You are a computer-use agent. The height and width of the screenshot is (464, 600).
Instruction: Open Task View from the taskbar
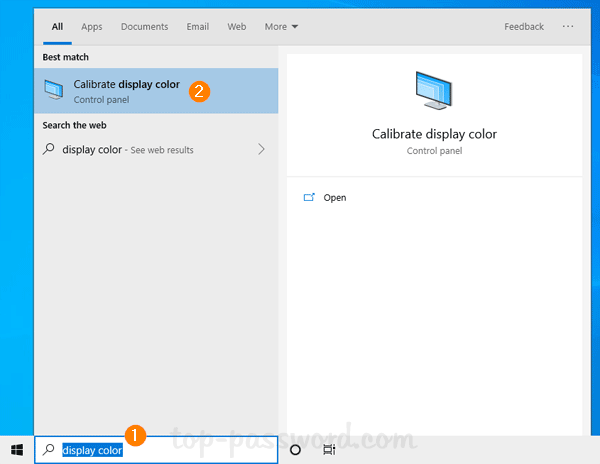tap(329, 450)
